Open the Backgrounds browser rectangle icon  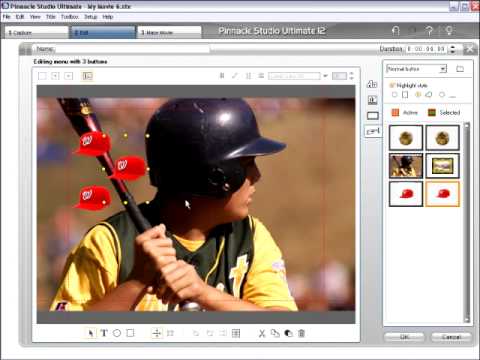click(372, 116)
